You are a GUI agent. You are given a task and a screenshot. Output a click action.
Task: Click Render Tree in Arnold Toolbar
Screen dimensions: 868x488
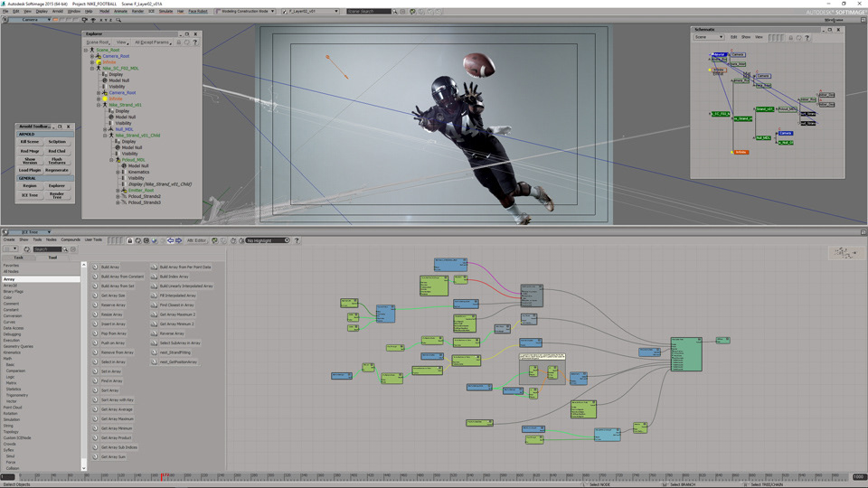(x=57, y=196)
